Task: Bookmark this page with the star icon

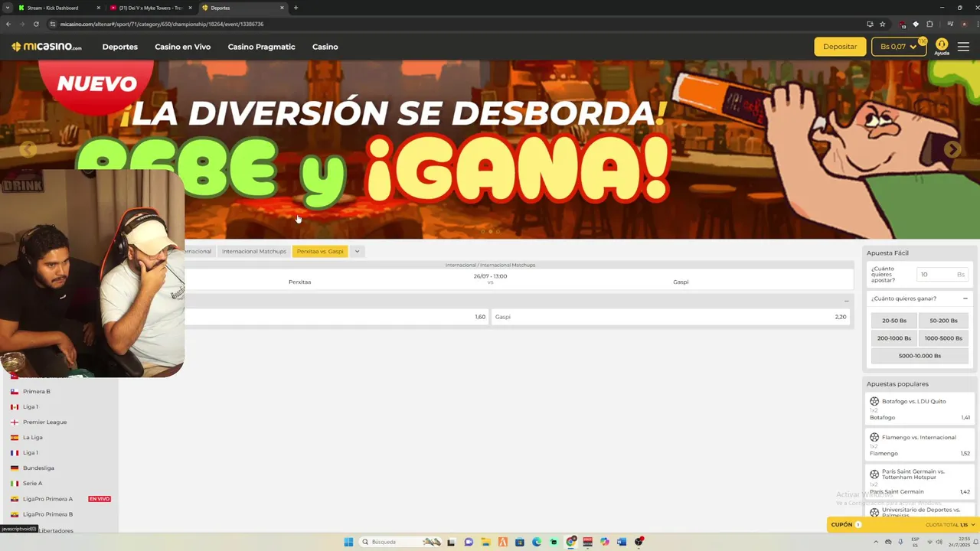Action: (883, 24)
